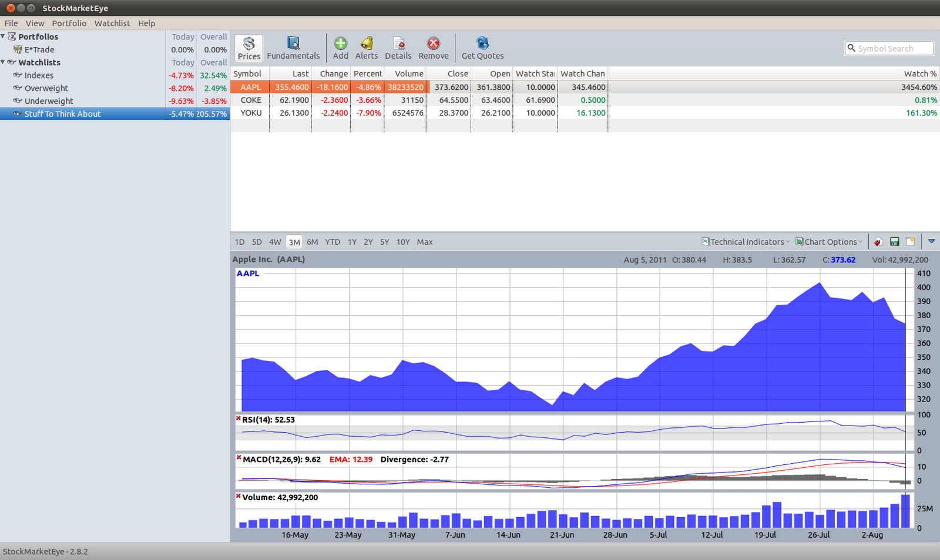Switch chart range to 4W
Image resolution: width=940 pixels, height=560 pixels.
[x=275, y=242]
